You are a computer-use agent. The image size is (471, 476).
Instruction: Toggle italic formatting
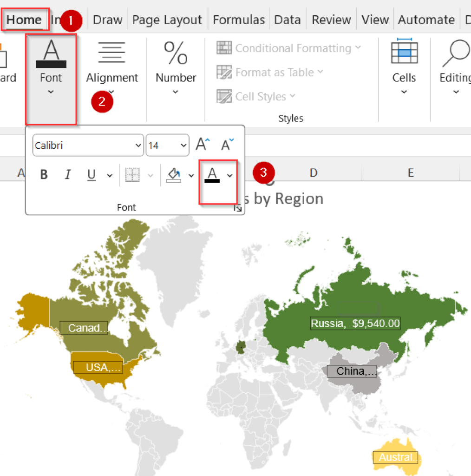[68, 175]
